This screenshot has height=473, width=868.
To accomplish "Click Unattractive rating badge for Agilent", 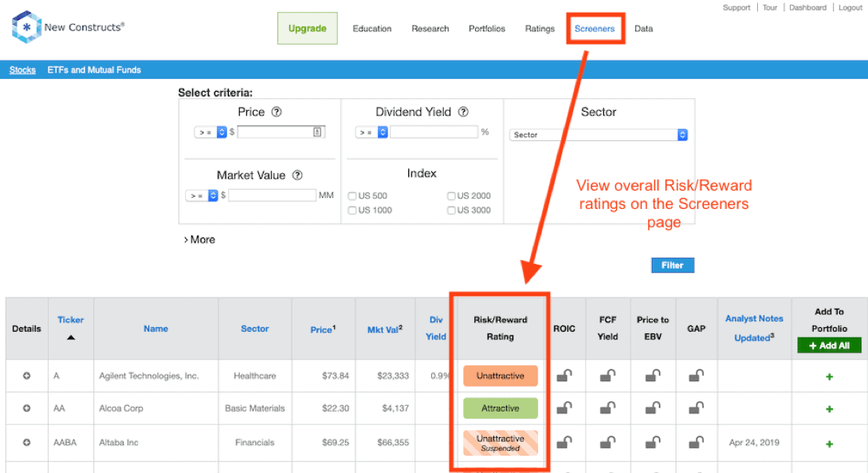I will pyautogui.click(x=501, y=376).
